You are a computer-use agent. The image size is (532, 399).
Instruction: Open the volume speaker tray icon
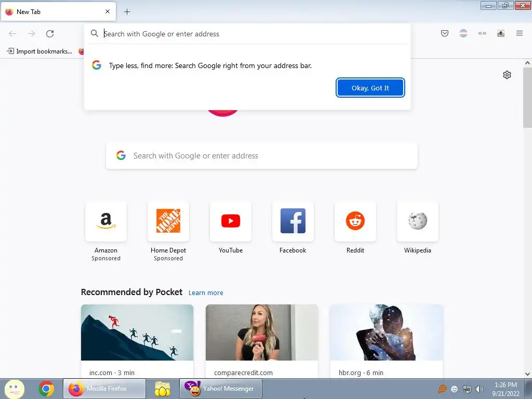point(479,389)
